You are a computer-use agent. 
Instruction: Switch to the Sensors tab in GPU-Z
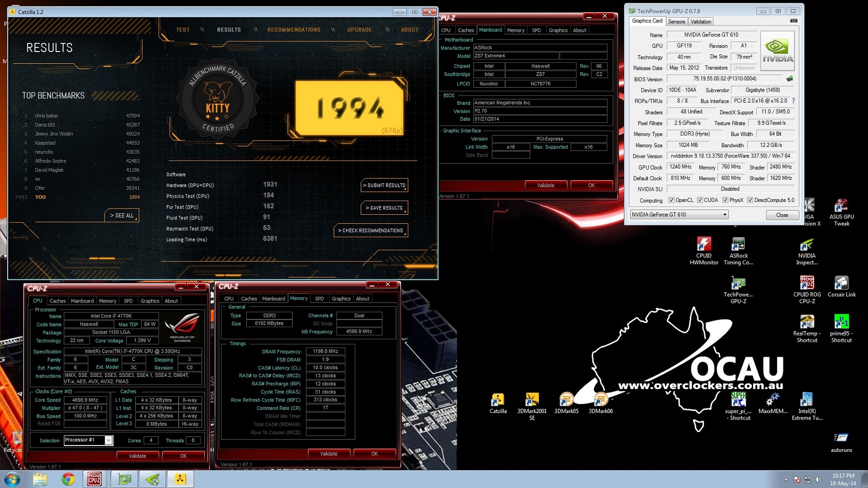tap(676, 22)
